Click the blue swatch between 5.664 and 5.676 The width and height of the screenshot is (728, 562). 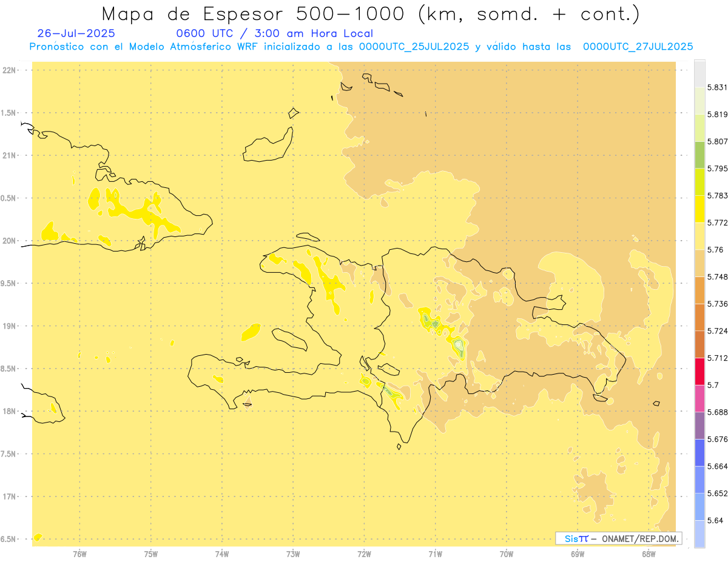pyautogui.click(x=699, y=452)
